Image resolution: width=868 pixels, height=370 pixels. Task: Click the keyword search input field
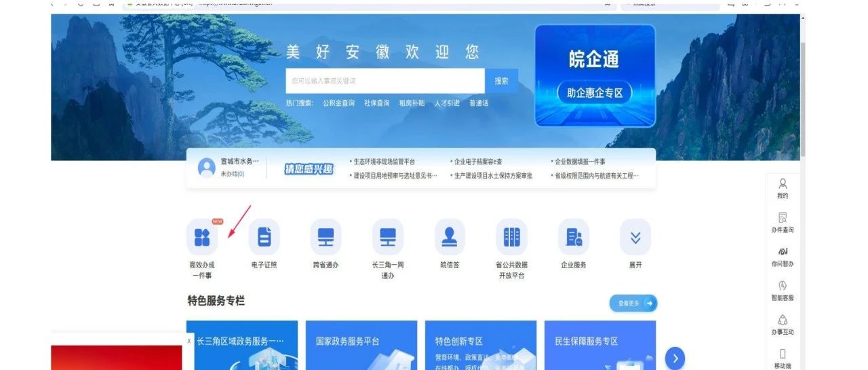tap(385, 81)
